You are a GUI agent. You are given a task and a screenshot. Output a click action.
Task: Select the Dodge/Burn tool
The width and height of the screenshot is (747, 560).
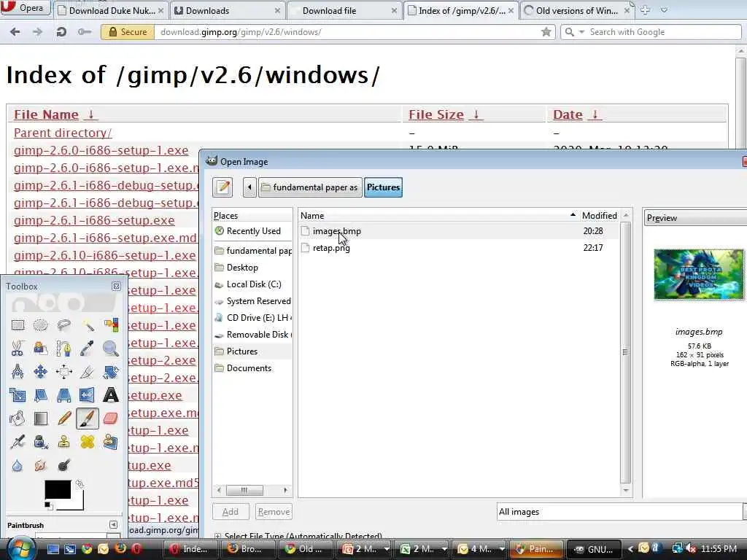tap(64, 465)
